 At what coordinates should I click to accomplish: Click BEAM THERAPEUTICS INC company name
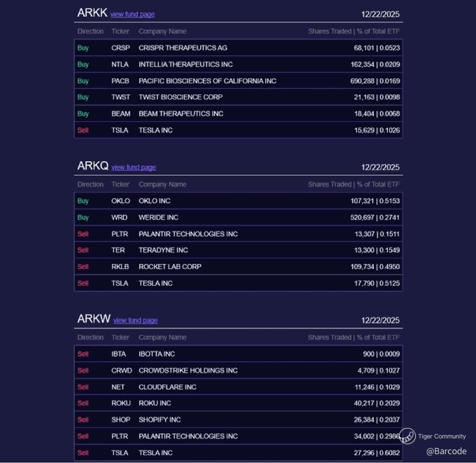[181, 114]
